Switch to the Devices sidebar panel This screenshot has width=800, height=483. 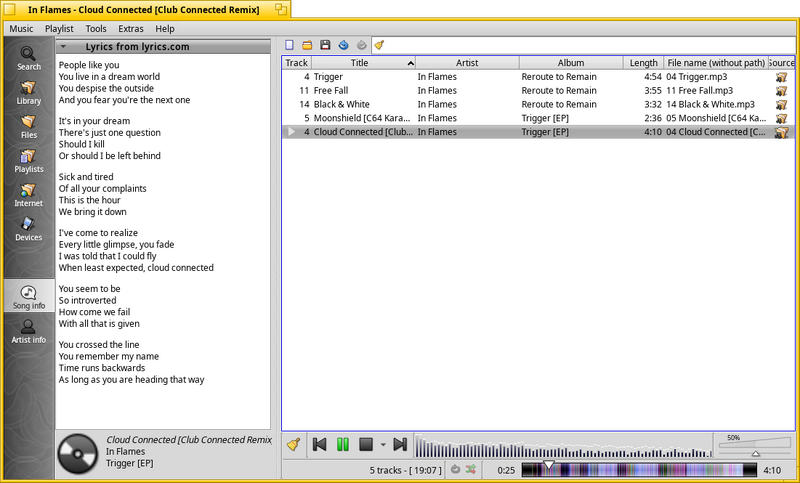click(29, 229)
